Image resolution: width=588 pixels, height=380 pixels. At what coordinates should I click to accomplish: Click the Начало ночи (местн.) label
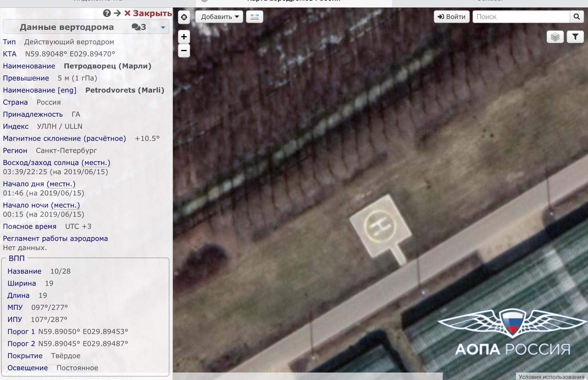tap(41, 205)
